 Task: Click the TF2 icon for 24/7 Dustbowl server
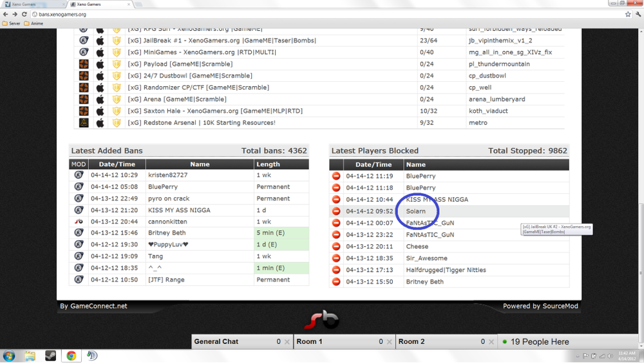pyautogui.click(x=84, y=76)
